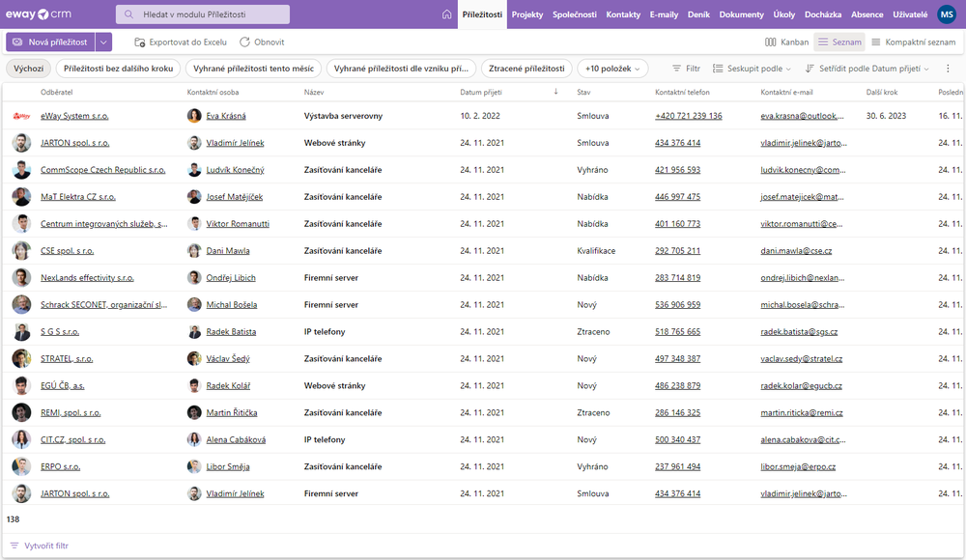The image size is (966, 560).
Task: Switch to Seznam view
Action: pos(839,42)
